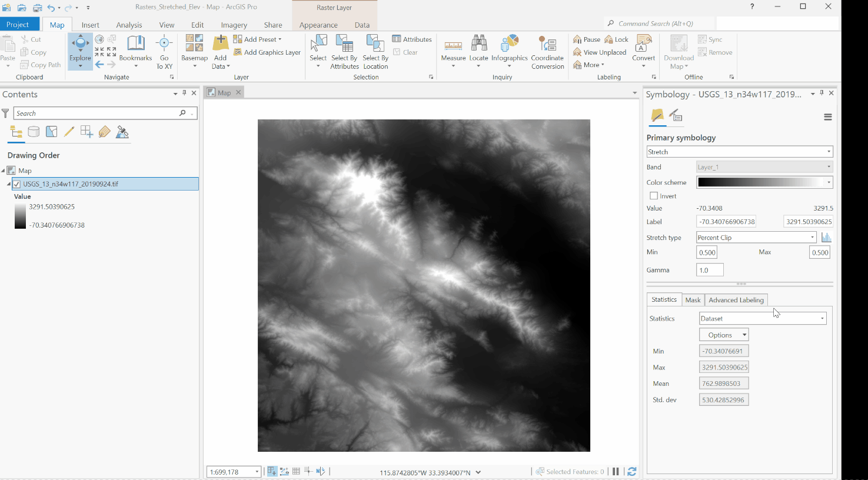Click the Download Map icon
The image size is (868, 480).
tap(679, 44)
